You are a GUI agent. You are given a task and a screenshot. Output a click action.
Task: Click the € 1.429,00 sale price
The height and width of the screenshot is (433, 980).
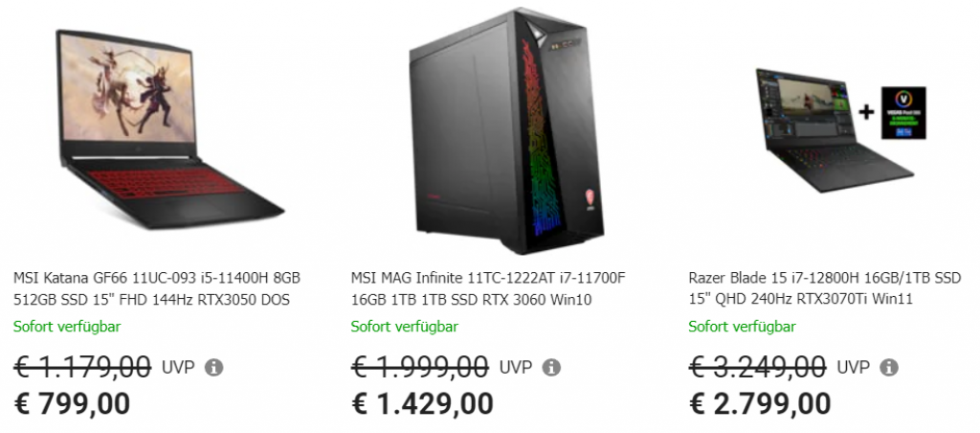pos(422,403)
